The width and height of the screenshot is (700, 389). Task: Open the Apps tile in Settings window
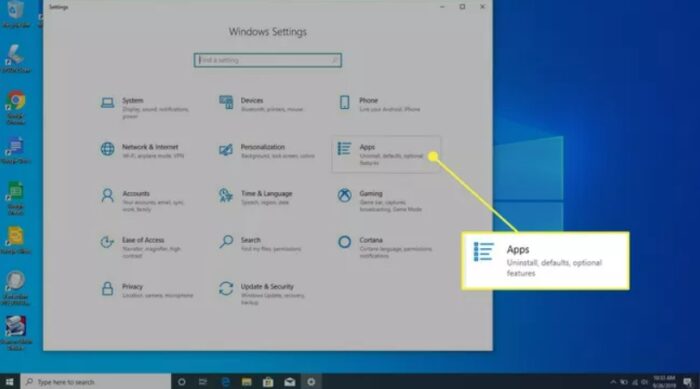click(386, 154)
